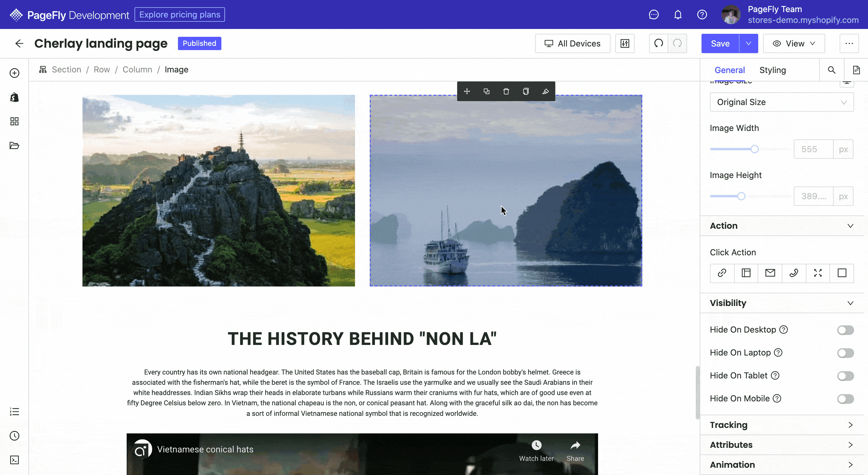The image size is (868, 475).
Task: Open the notifications bell
Action: tap(678, 14)
